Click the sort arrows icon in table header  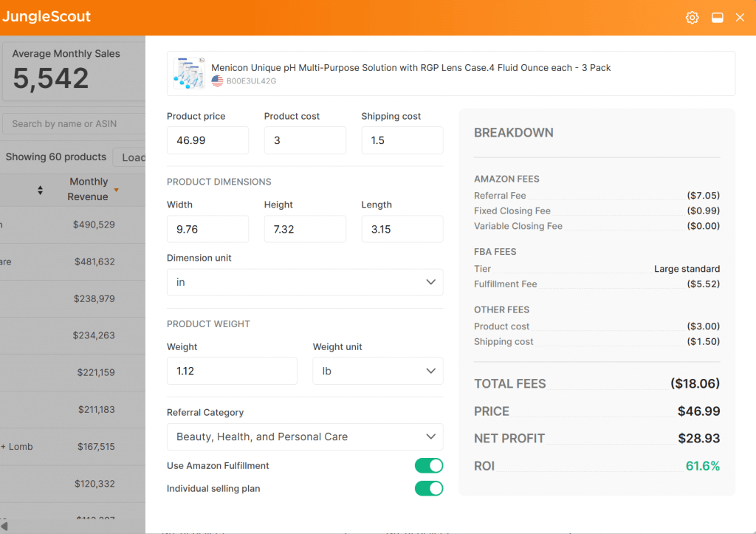pos(40,190)
